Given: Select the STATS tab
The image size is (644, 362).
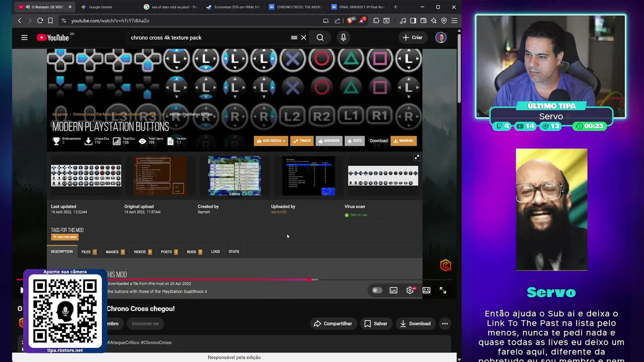Looking at the screenshot, I should (234, 251).
